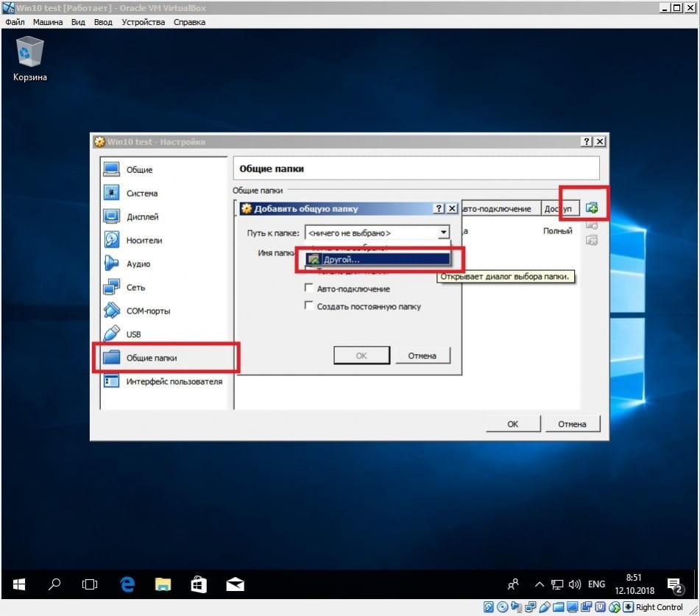Open the Аудио settings section

click(164, 263)
